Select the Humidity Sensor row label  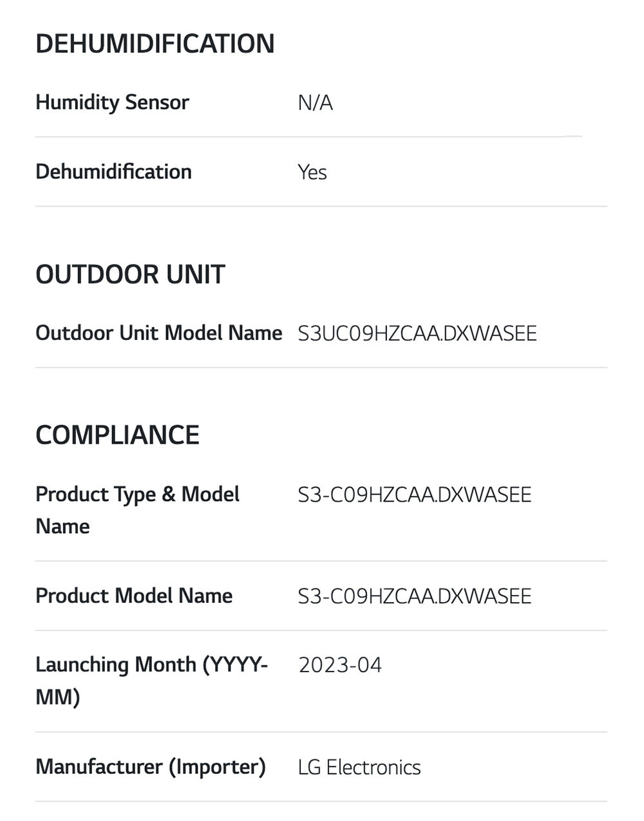(112, 102)
